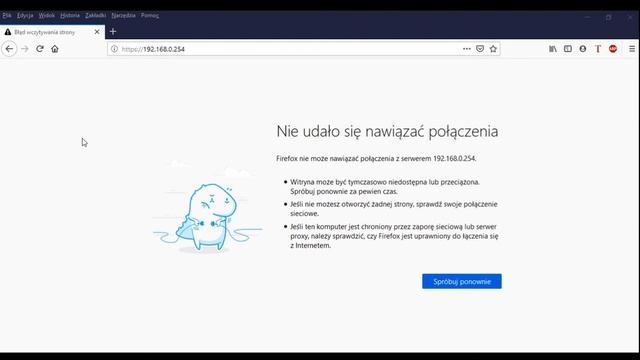This screenshot has width=640, height=360.
Task: Go back one page with the back arrow
Action: click(9, 49)
